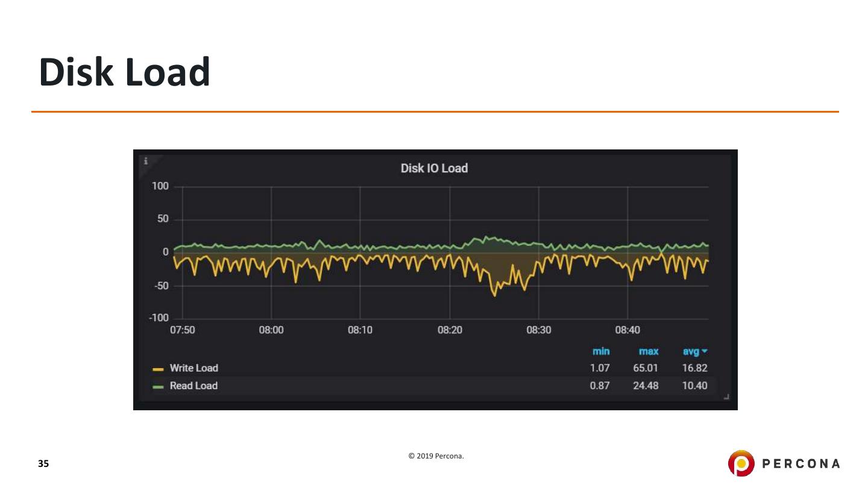Click the 08:40 time axis label
Image resolution: width=868 pixels, height=488 pixels.
tap(627, 330)
